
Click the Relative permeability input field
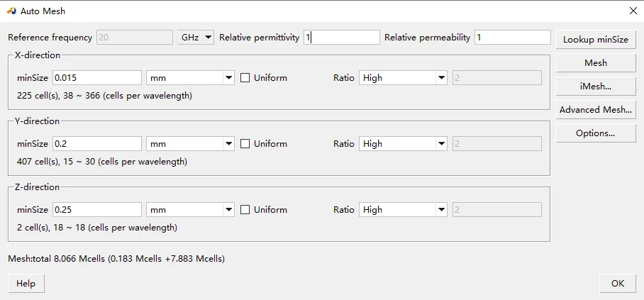point(512,38)
